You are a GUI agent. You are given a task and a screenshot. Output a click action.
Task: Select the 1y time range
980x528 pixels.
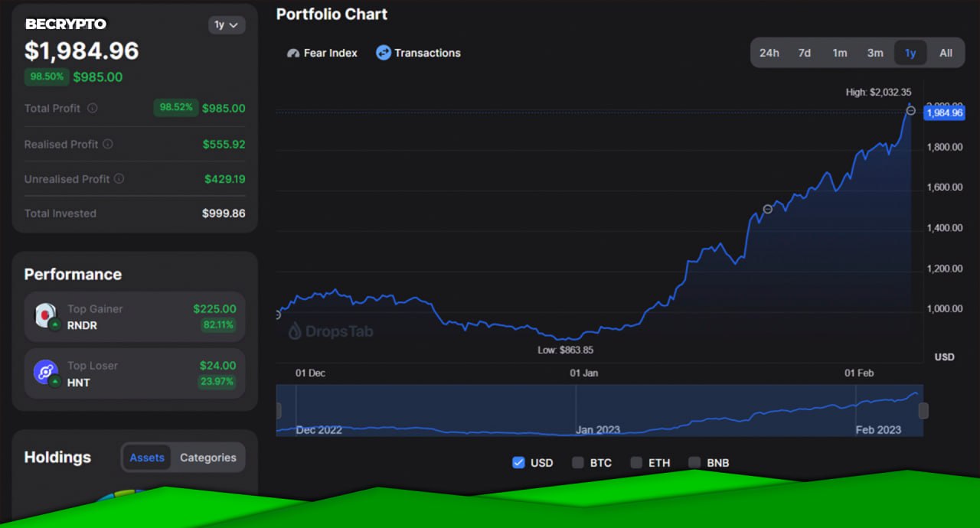[910, 53]
